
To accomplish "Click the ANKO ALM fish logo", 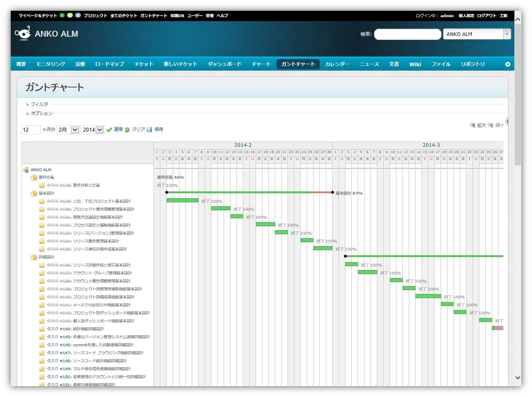I will tap(23, 33).
